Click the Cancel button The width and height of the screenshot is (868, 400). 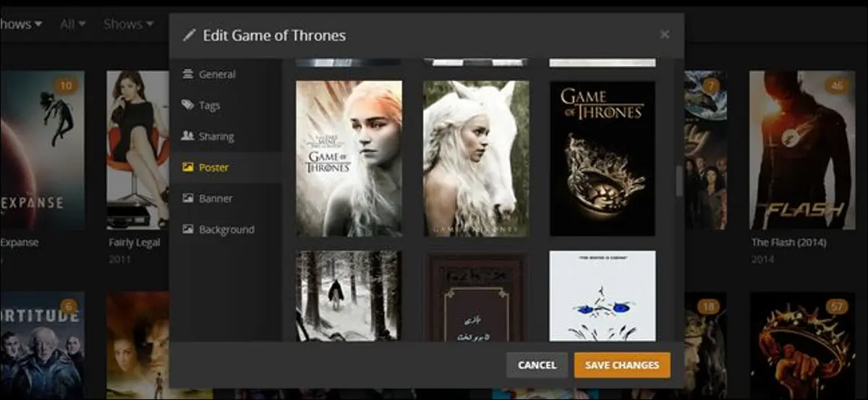[537, 365]
